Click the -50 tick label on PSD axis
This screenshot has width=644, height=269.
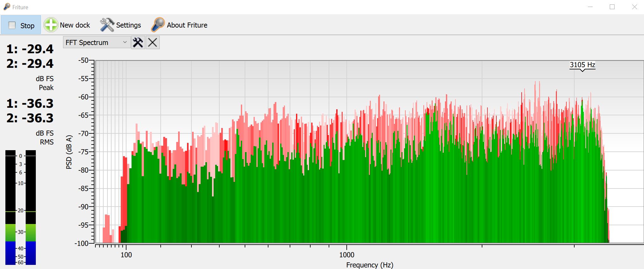(83, 60)
